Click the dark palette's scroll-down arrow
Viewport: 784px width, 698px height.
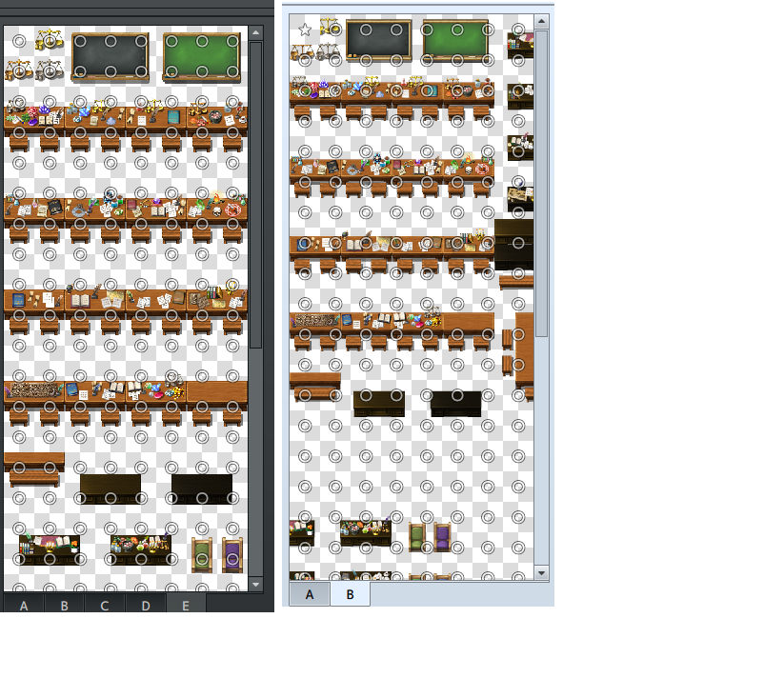[x=255, y=584]
